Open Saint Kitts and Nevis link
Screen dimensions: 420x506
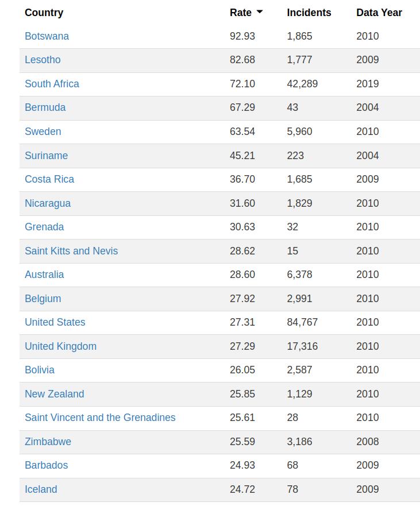[x=71, y=251]
